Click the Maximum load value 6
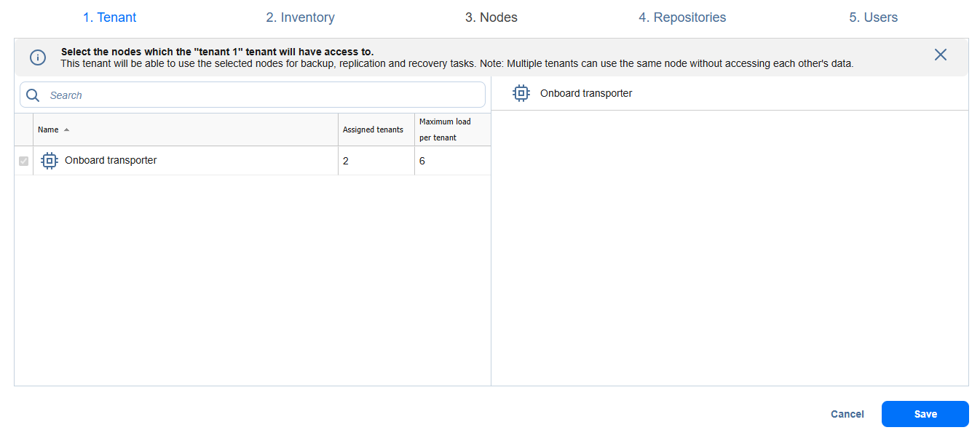 tap(422, 161)
